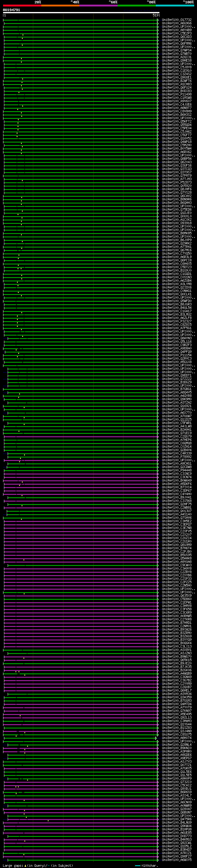The width and height of the screenshot is (197, 868).
Task: Pick label UniRef100_C4R339
Action: pos(176,453)
